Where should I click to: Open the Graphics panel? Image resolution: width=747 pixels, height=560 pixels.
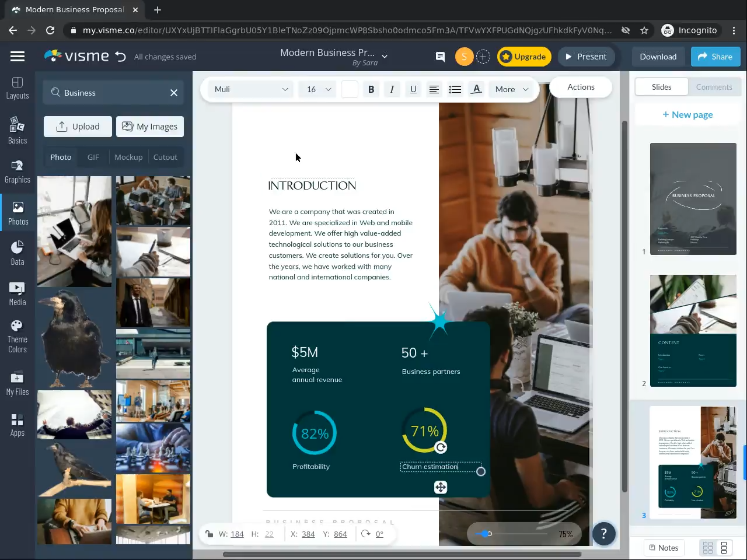pos(18,172)
